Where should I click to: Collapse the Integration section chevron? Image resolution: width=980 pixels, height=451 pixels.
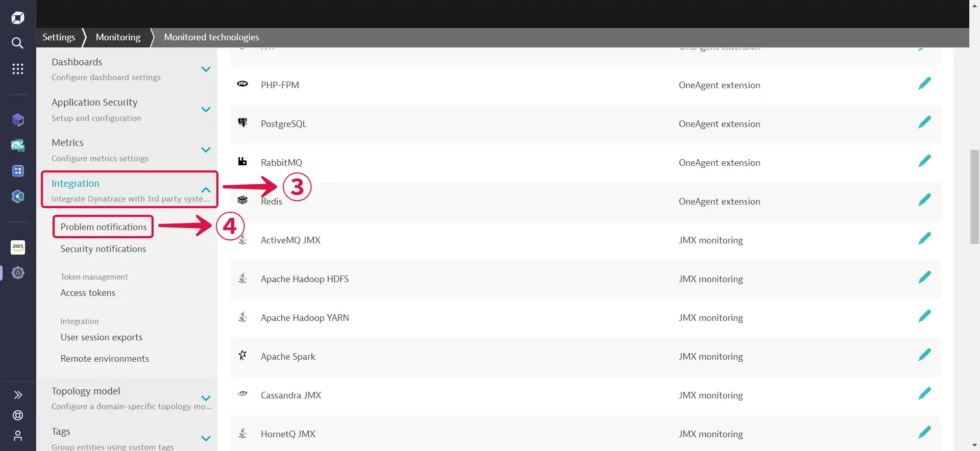206,190
